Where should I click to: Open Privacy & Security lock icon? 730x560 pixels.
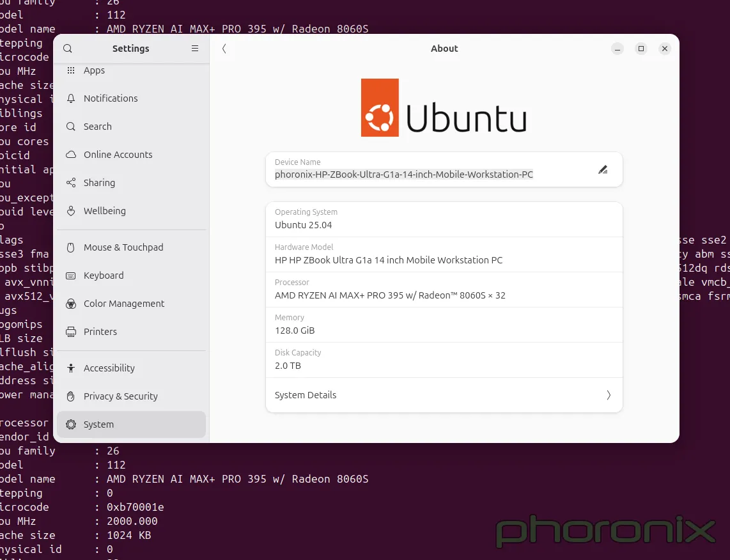(70, 396)
